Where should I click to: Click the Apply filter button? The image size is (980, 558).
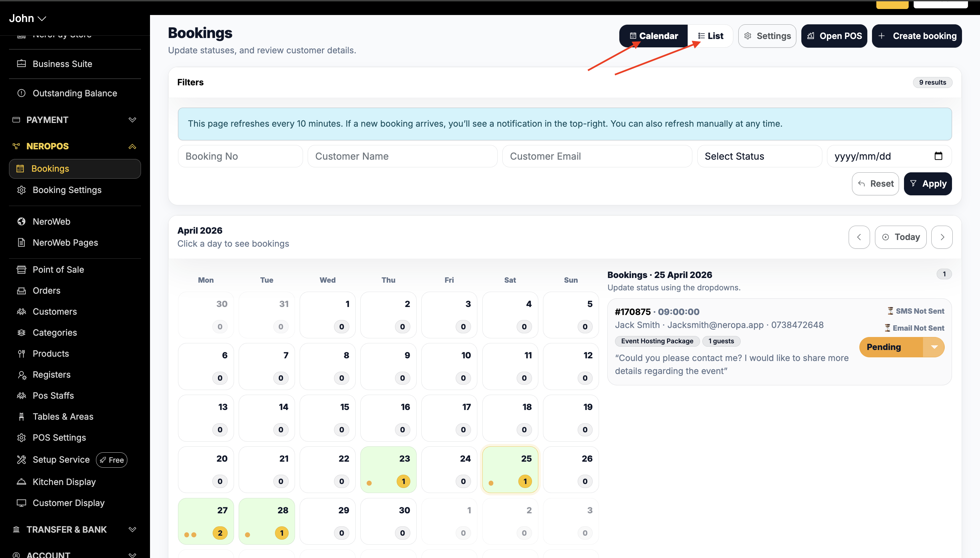[928, 184]
